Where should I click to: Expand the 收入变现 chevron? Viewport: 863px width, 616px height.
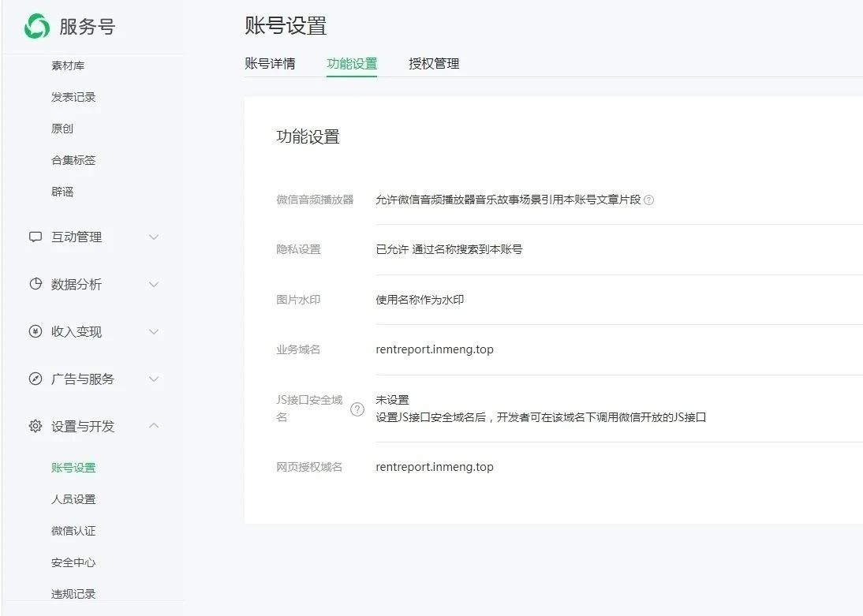pyautogui.click(x=154, y=332)
